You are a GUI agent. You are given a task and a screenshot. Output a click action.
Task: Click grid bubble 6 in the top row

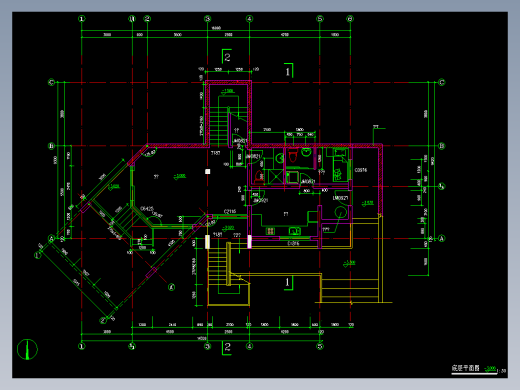coord(350,19)
